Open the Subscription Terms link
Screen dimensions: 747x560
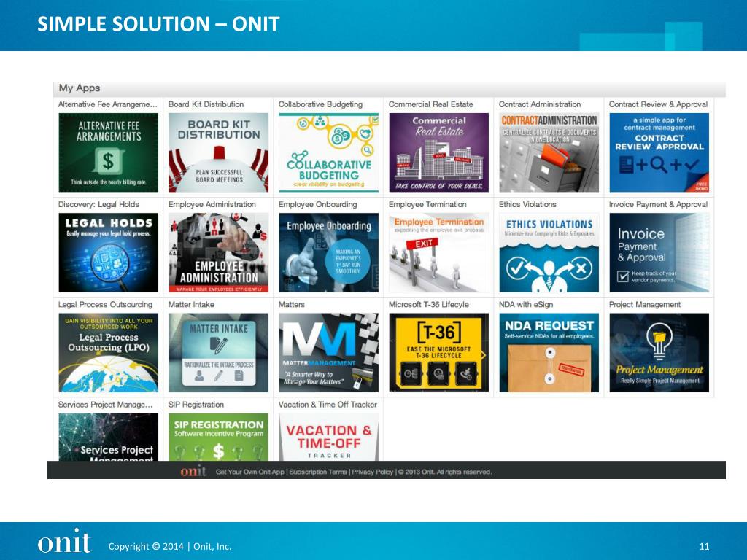click(318, 472)
